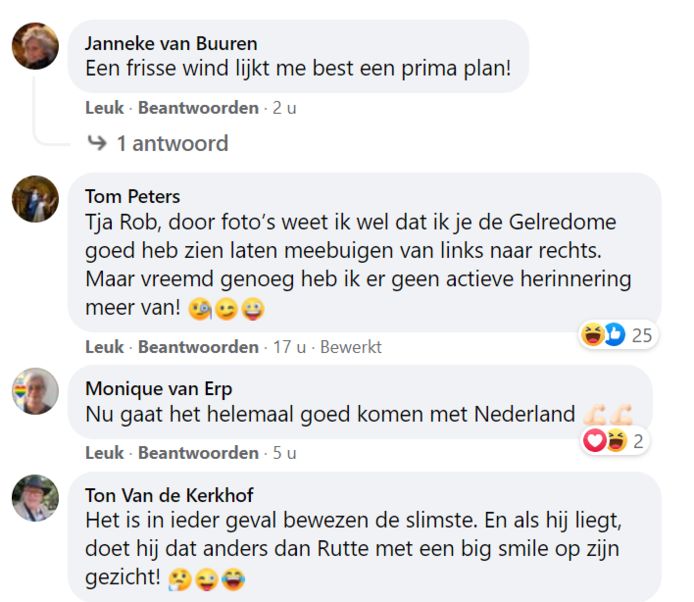The width and height of the screenshot is (694, 602).
Task: Click the laughing reaction icon on Tom's comment
Action: (593, 335)
